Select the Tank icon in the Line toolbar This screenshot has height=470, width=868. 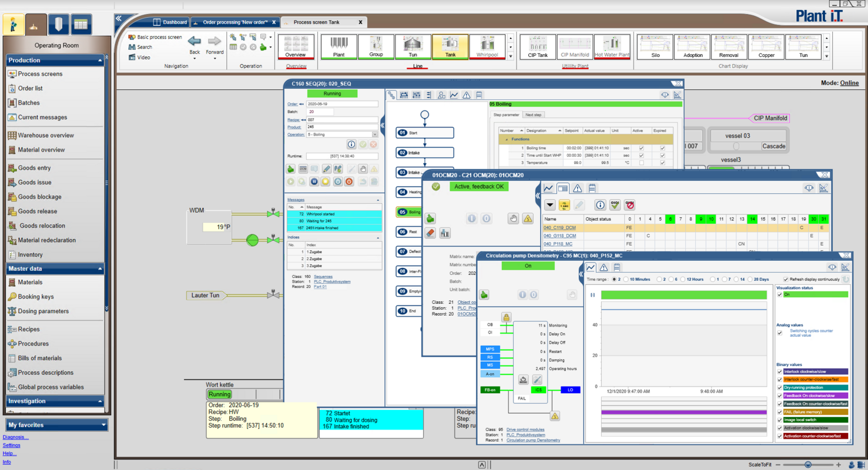point(450,47)
